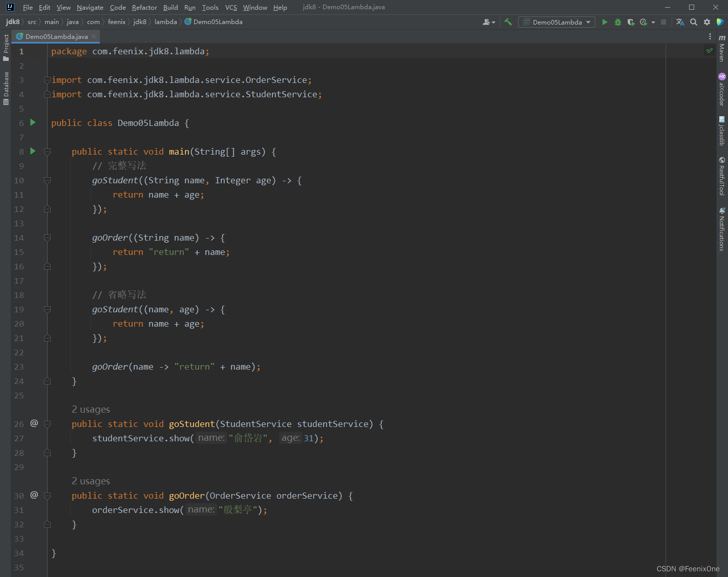
Task: Open the Maven tool window
Action: tap(722, 48)
